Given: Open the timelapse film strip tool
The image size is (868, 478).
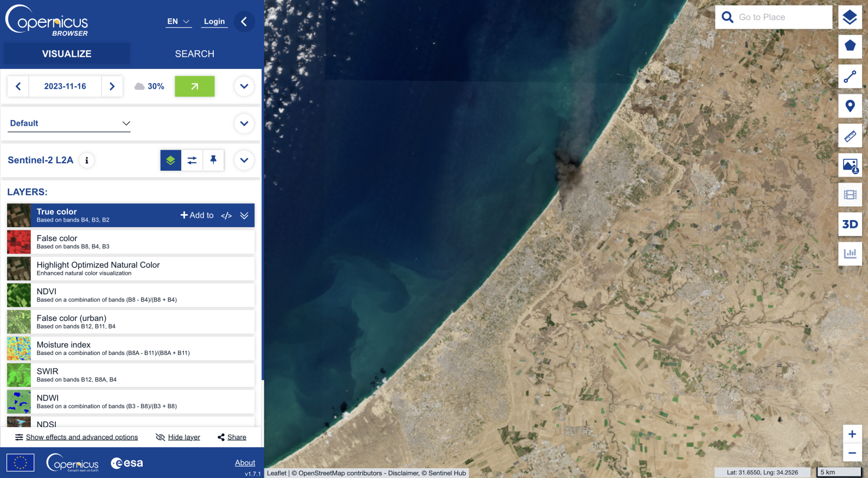Looking at the screenshot, I should coord(850,195).
